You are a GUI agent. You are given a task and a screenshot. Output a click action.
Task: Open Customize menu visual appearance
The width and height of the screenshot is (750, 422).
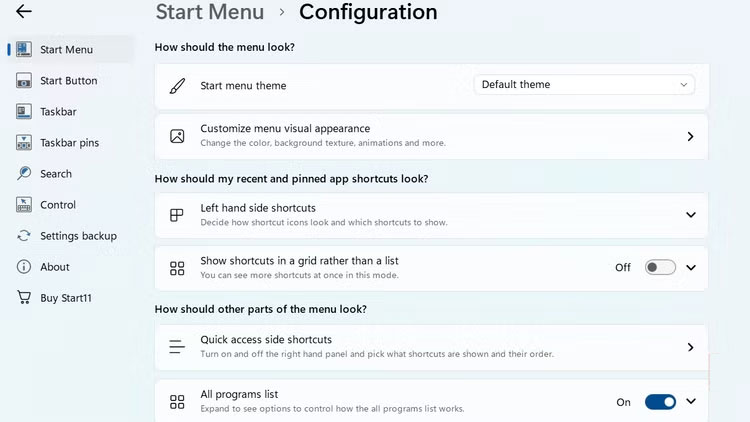[431, 136]
